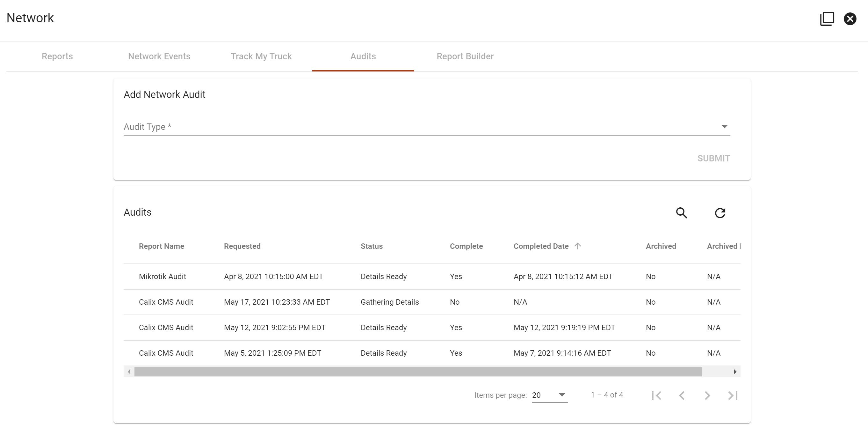Sort by Complete column header
This screenshot has width=868, height=430.
click(467, 246)
